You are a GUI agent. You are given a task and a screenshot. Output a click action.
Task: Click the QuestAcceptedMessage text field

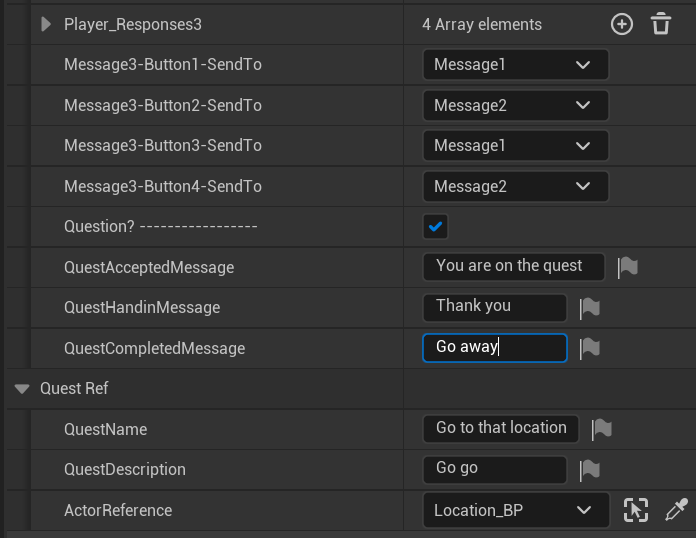514,266
